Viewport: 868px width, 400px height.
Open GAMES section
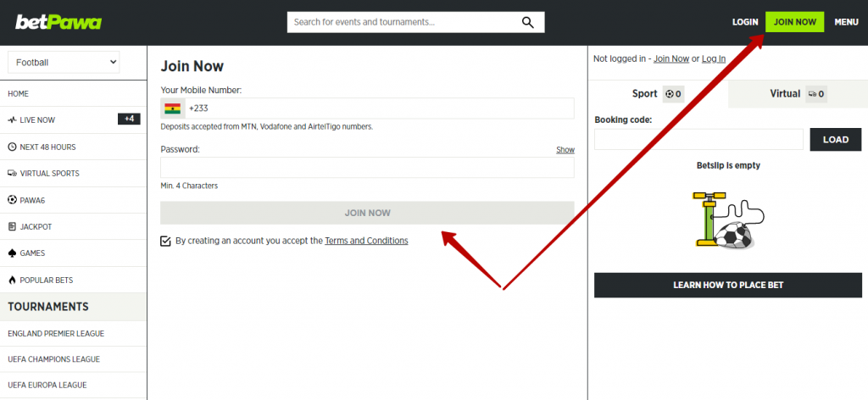click(x=73, y=253)
